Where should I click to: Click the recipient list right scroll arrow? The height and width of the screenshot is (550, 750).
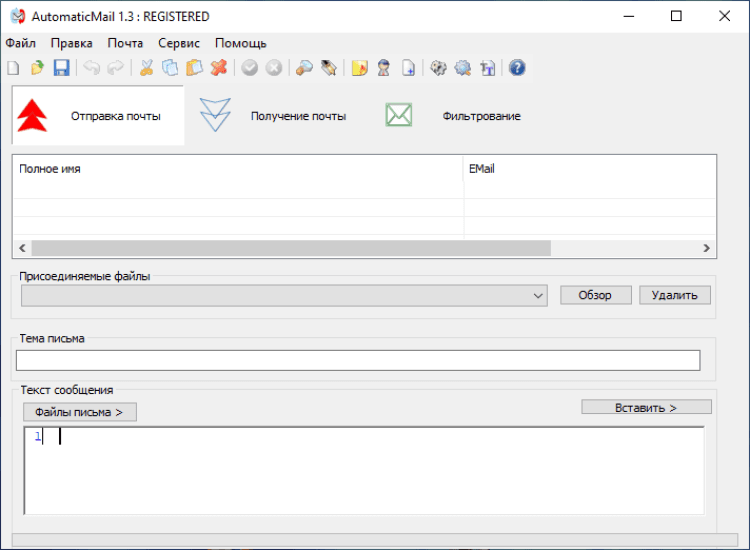pyautogui.click(x=706, y=248)
